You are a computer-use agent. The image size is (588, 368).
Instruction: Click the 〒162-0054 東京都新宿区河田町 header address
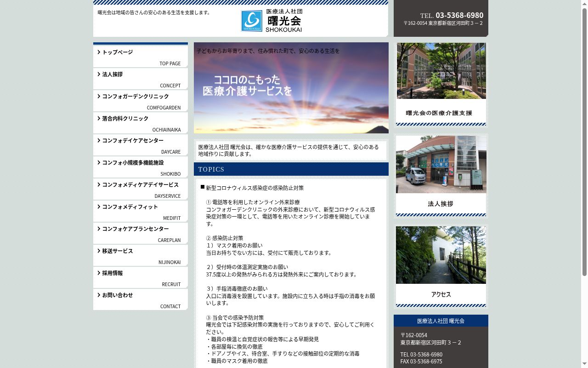pyautogui.click(x=443, y=23)
